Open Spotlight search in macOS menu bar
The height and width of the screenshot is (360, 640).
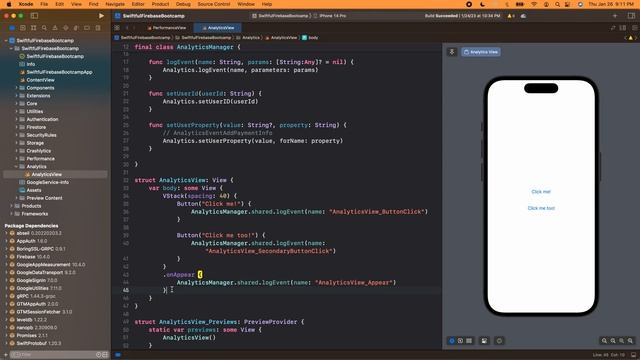557,4
